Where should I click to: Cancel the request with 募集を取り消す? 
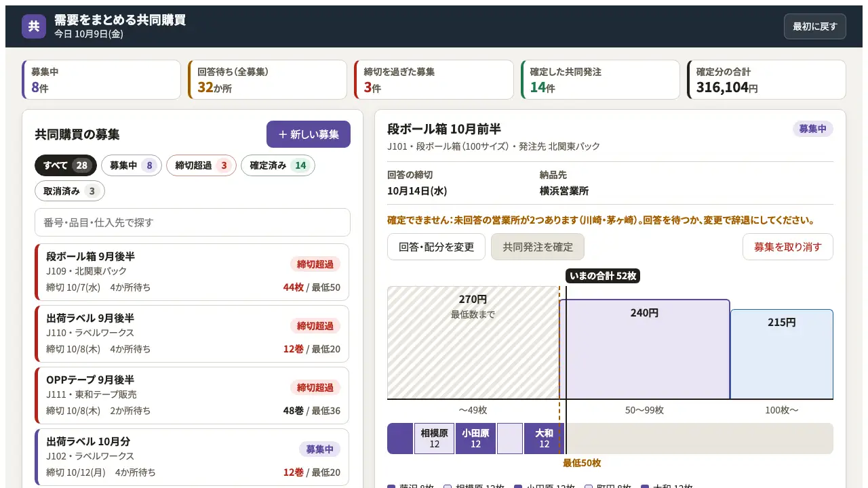coord(788,247)
